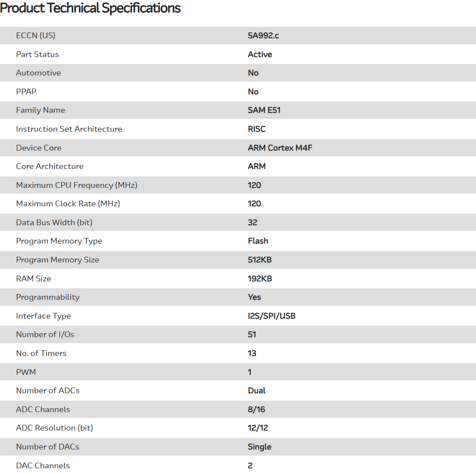Viewport: 476px width, 474px height.
Task: Click the Active part status value
Action: click(x=260, y=54)
